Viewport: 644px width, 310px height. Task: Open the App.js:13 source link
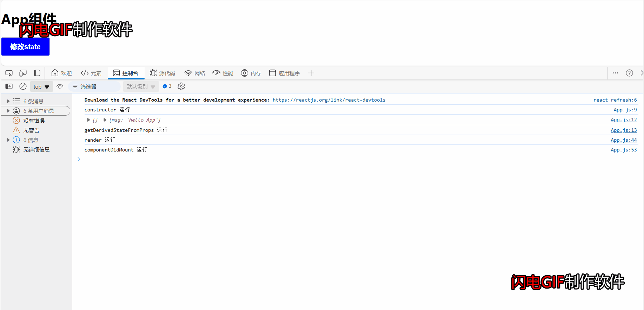pyautogui.click(x=624, y=130)
